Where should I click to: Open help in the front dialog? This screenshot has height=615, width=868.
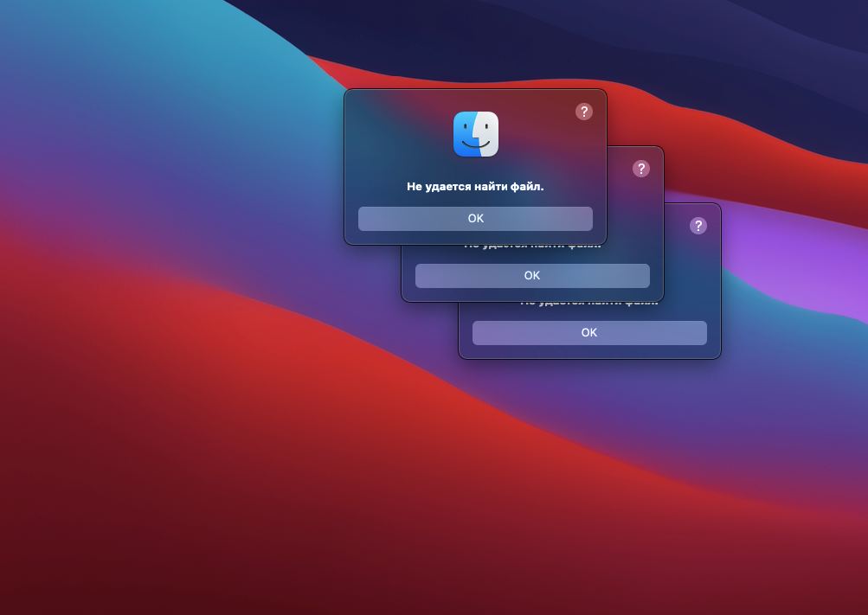(584, 112)
